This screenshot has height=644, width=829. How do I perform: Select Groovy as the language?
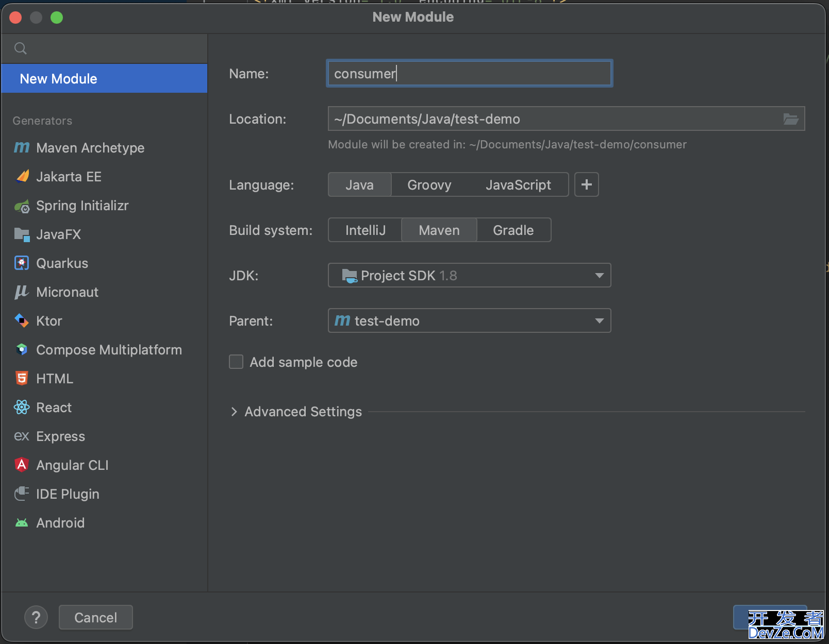[429, 184]
